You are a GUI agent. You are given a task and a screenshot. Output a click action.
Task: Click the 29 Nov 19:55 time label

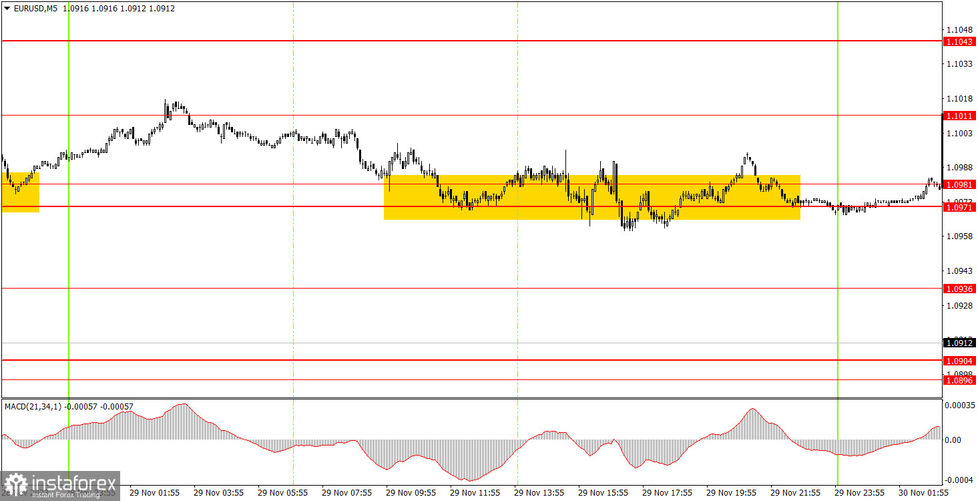coord(732,492)
